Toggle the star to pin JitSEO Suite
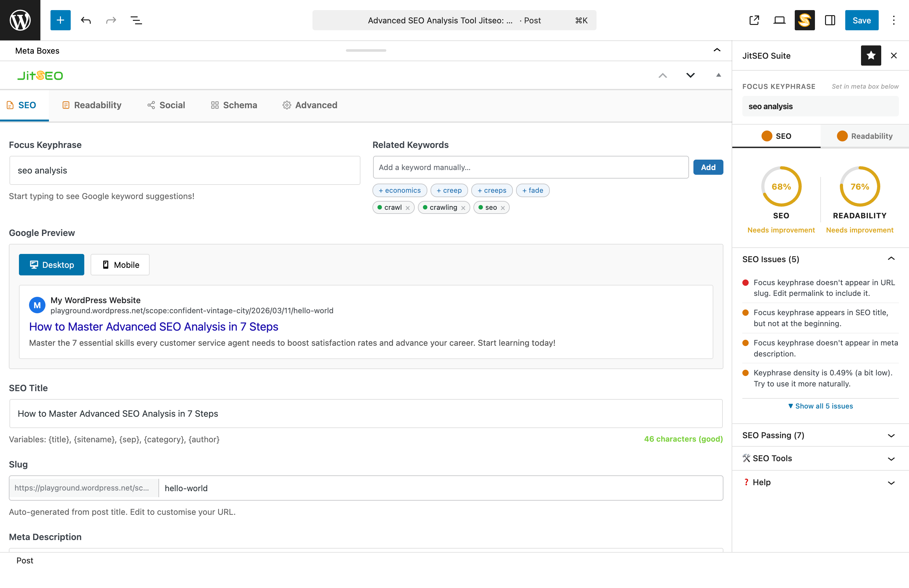Image resolution: width=909 pixels, height=588 pixels. (x=871, y=56)
